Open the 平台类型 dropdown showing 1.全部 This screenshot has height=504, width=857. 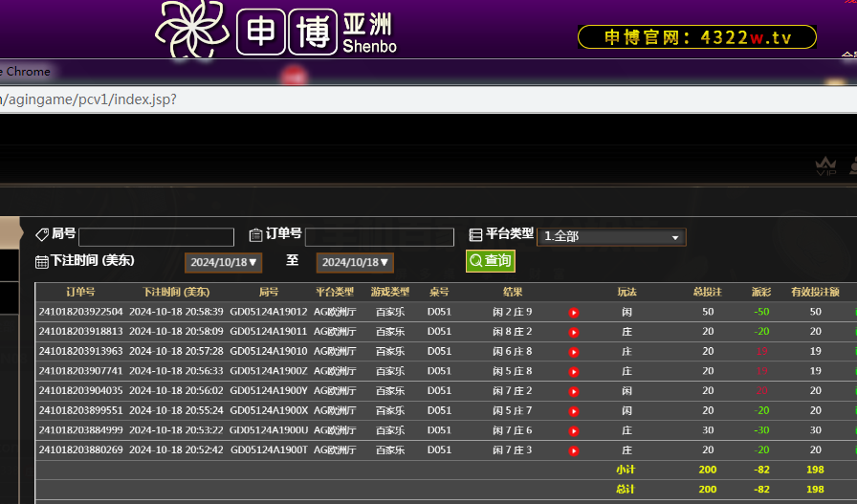coord(611,236)
